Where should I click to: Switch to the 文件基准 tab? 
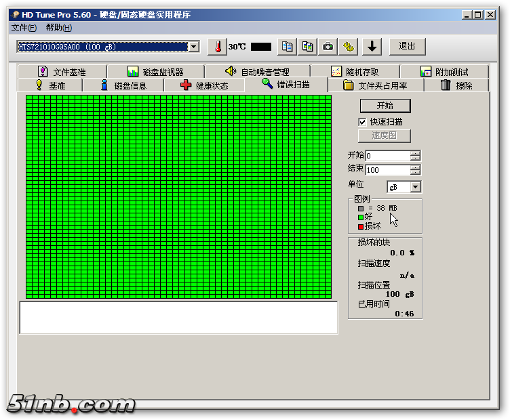pos(62,72)
